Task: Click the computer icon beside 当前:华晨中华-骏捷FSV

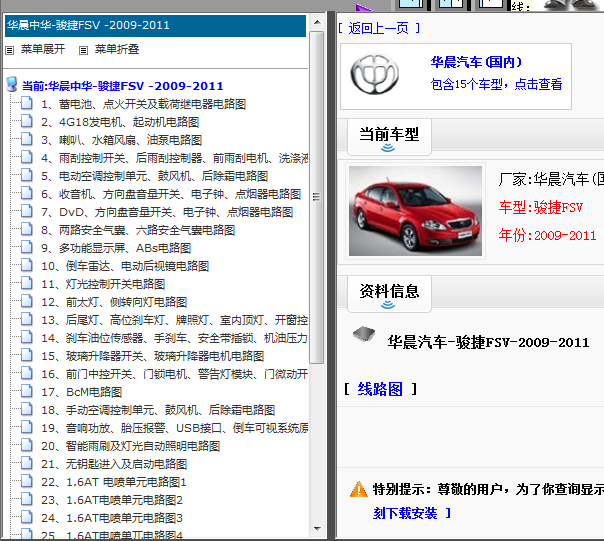Action: click(12, 84)
